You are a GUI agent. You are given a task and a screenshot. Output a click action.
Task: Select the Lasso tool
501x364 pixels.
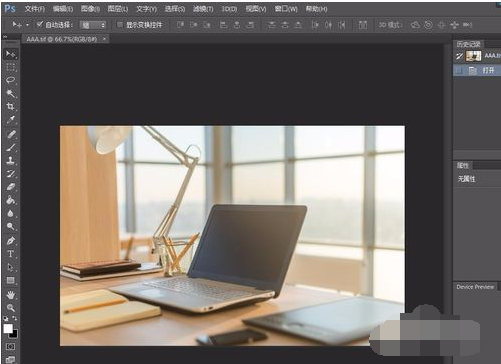pyautogui.click(x=11, y=80)
